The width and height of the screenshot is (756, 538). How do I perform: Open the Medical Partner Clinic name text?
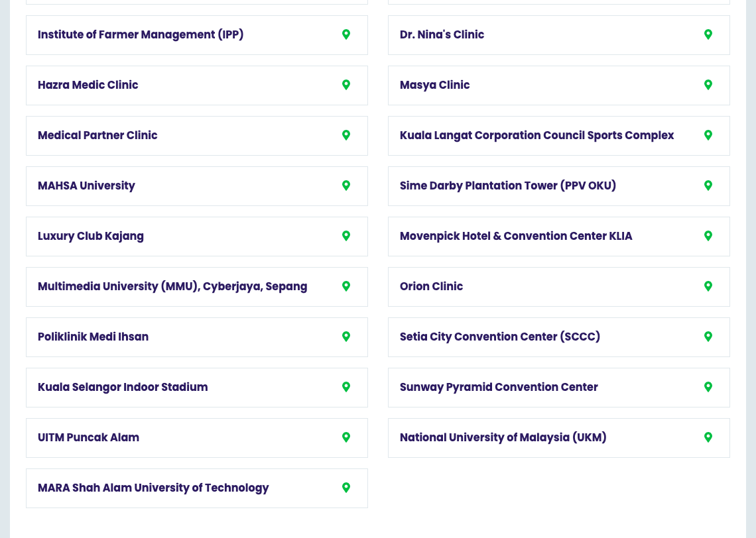(97, 135)
